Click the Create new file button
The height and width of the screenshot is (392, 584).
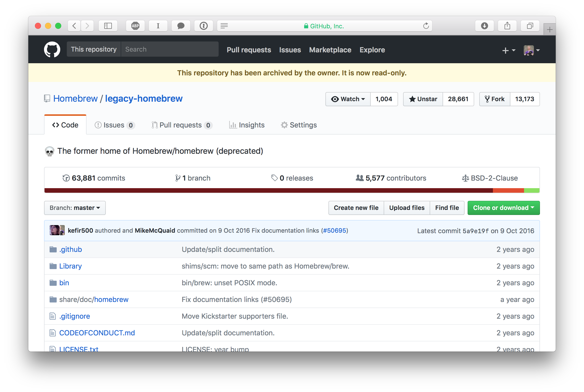pyautogui.click(x=356, y=208)
